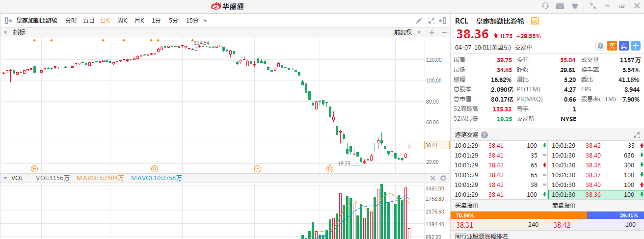Close the VOL indicator panel
The height and width of the screenshot is (239, 644).
pyautogui.click(x=433, y=178)
